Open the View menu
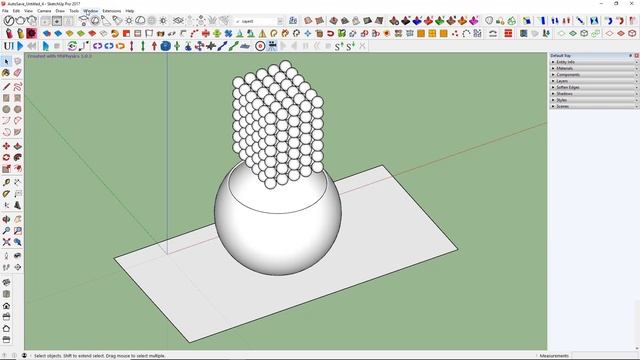 [29, 11]
